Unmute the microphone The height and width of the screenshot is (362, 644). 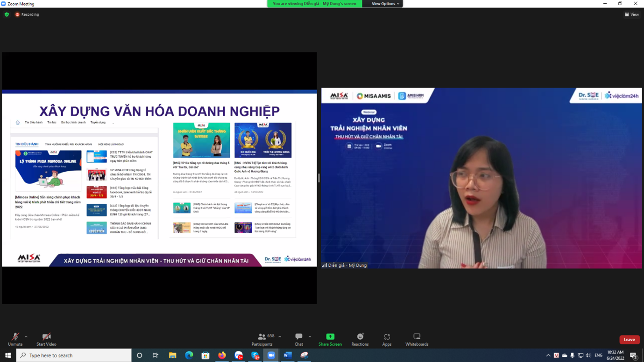[15, 339]
